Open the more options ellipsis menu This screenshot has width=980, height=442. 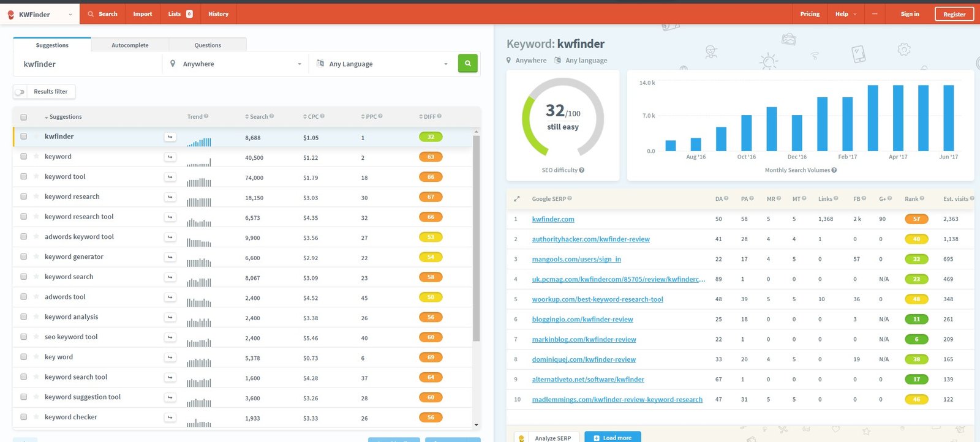tap(875, 14)
